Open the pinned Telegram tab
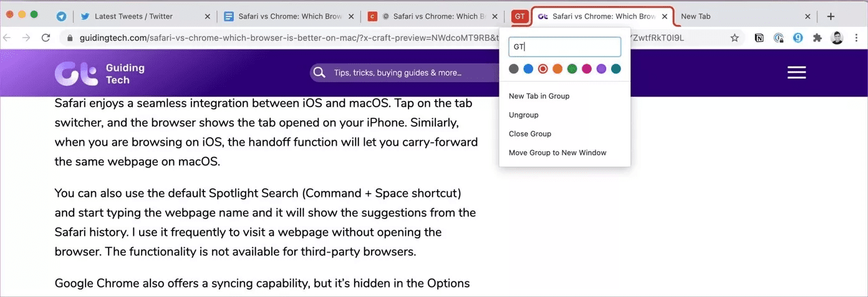Screen dimensions: 868x297 point(61,16)
